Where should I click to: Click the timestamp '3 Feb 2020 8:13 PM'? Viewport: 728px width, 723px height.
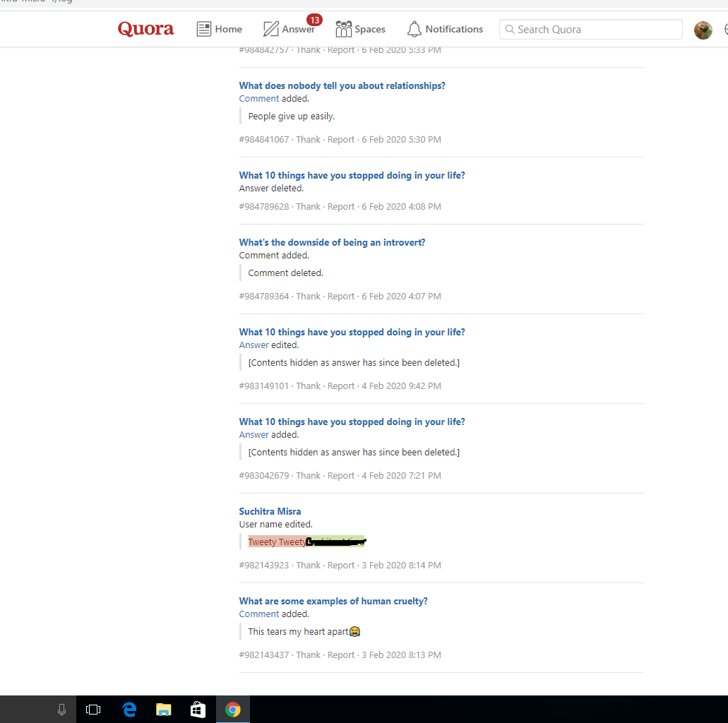click(x=401, y=655)
